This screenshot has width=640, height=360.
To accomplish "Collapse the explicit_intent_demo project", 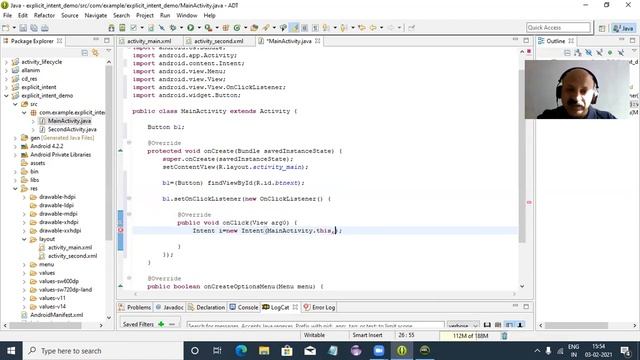I will [x=6, y=96].
